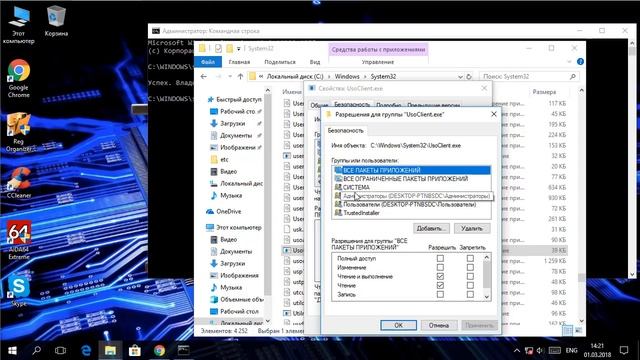Sort by Размер column header
Image resolution: width=640 pixels, height=360 pixels.
pyautogui.click(x=544, y=92)
